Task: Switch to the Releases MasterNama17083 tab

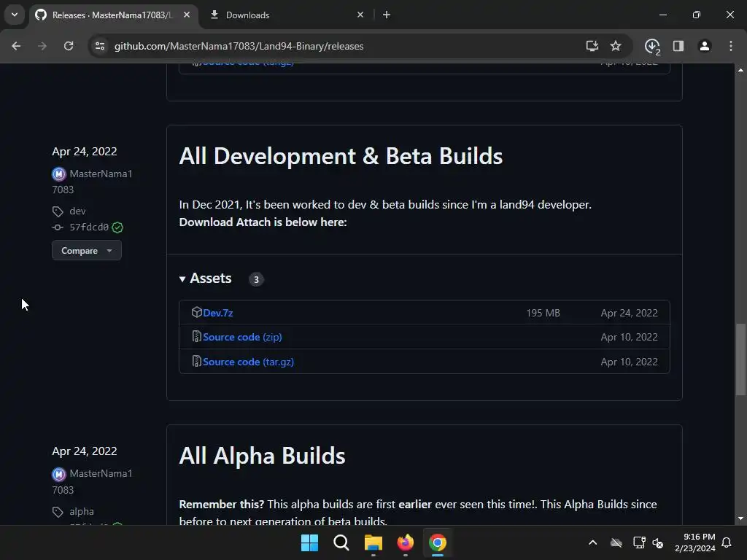Action: pyautogui.click(x=113, y=15)
